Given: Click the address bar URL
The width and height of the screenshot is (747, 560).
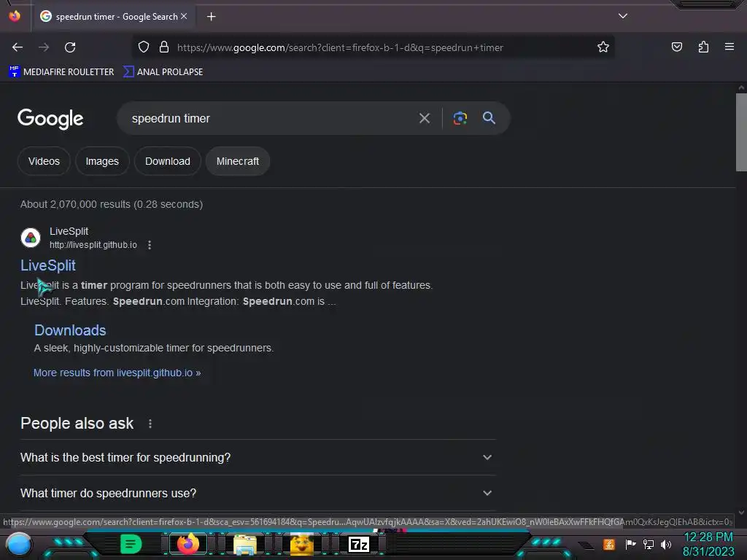Looking at the screenshot, I should (x=340, y=47).
